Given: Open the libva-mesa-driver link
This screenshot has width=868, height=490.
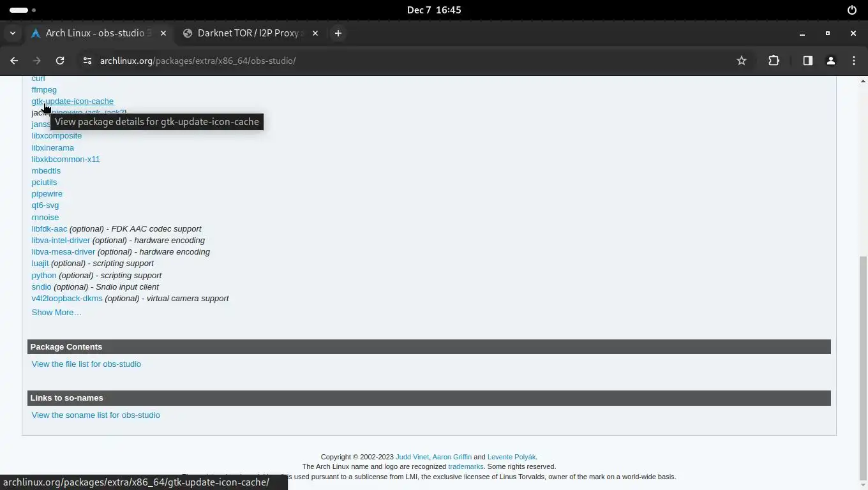Looking at the screenshot, I should click(x=63, y=252).
